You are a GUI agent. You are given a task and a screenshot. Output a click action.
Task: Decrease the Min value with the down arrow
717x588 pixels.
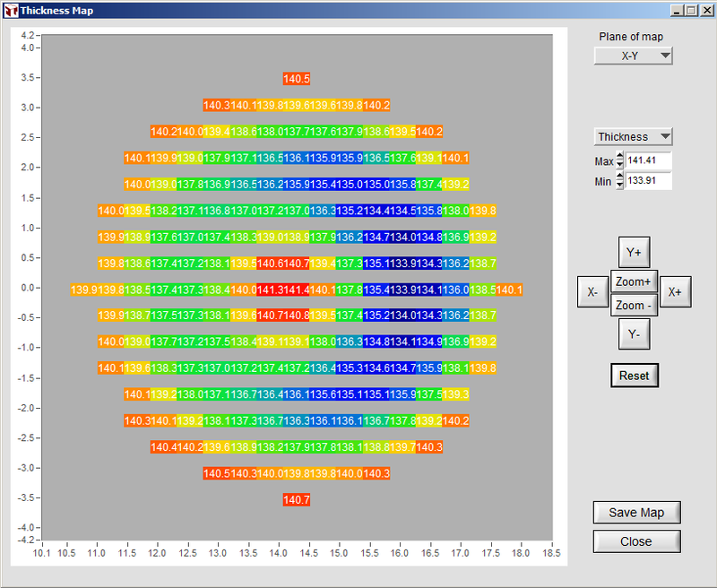619,185
